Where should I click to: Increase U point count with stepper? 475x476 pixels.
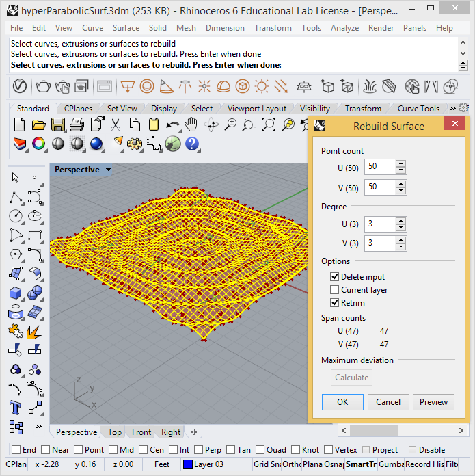click(401, 163)
